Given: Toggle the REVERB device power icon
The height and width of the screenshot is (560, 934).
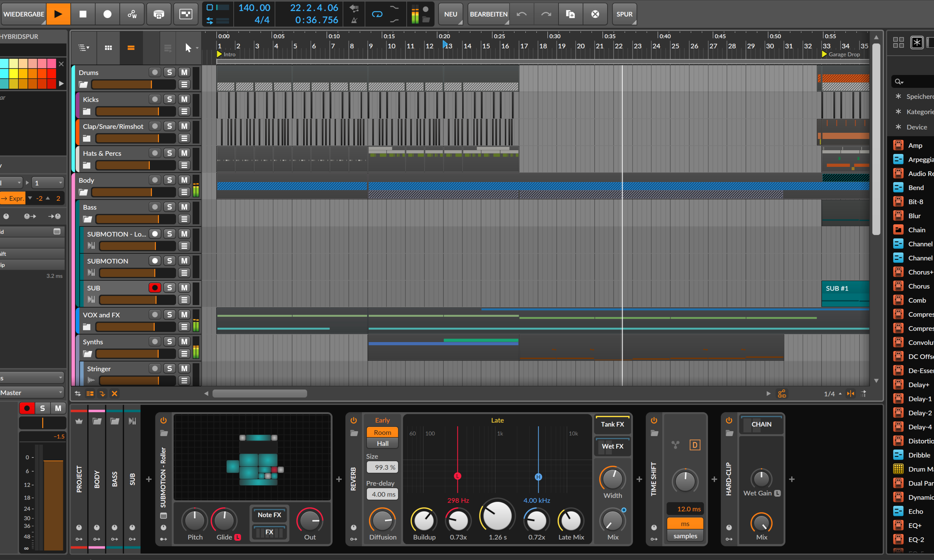Looking at the screenshot, I should point(353,420).
